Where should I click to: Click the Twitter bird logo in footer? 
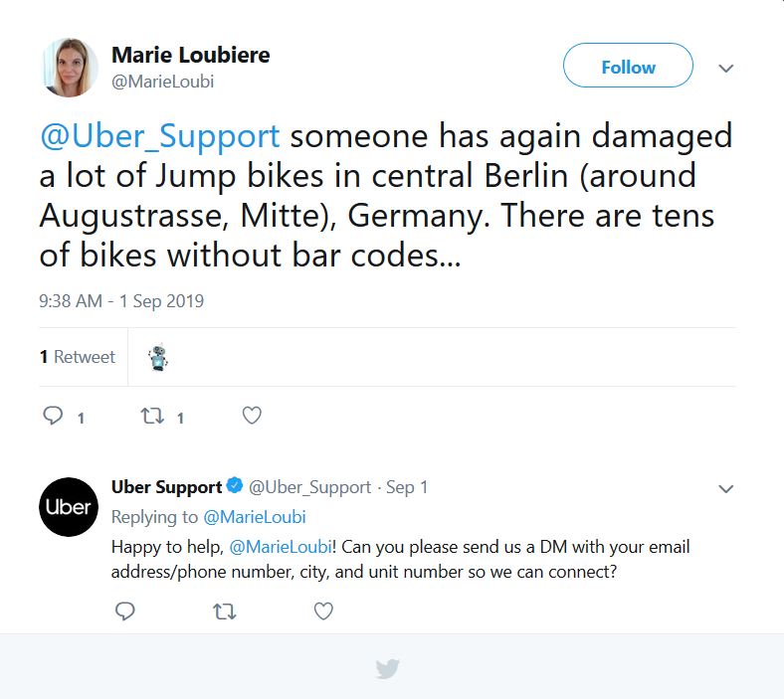(388, 669)
